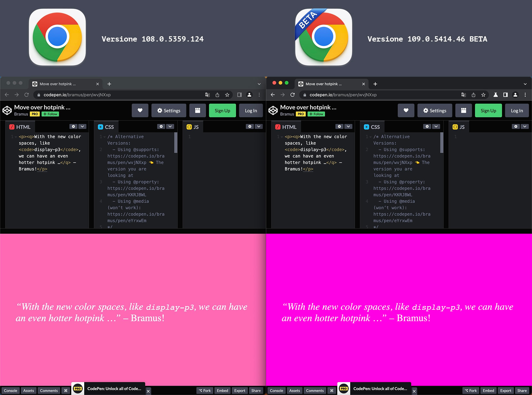Click Export in left window footer
Image resolution: width=532 pixels, height=395 pixels.
[x=239, y=391]
